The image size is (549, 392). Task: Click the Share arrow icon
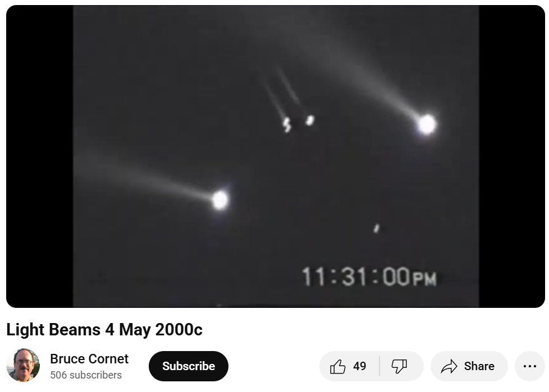[x=449, y=366]
